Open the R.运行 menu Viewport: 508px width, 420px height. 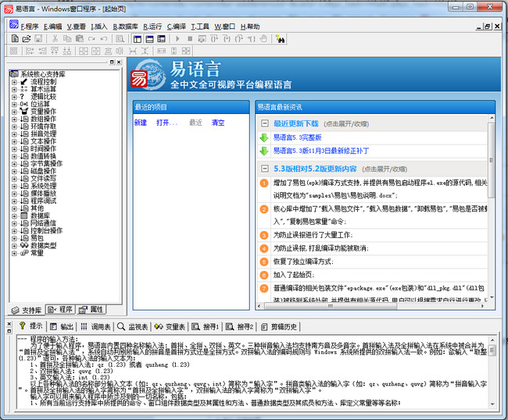click(x=152, y=27)
